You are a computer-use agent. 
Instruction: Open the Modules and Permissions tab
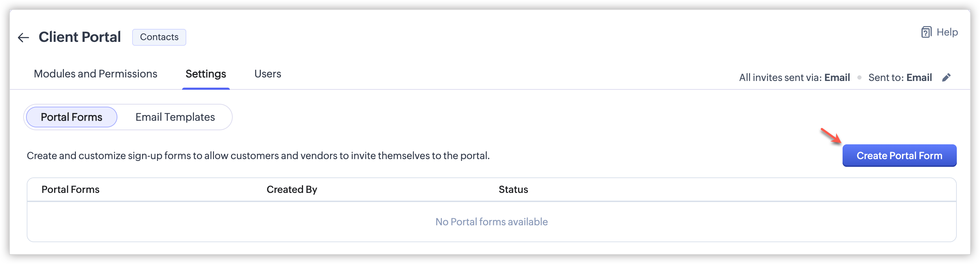click(x=96, y=74)
